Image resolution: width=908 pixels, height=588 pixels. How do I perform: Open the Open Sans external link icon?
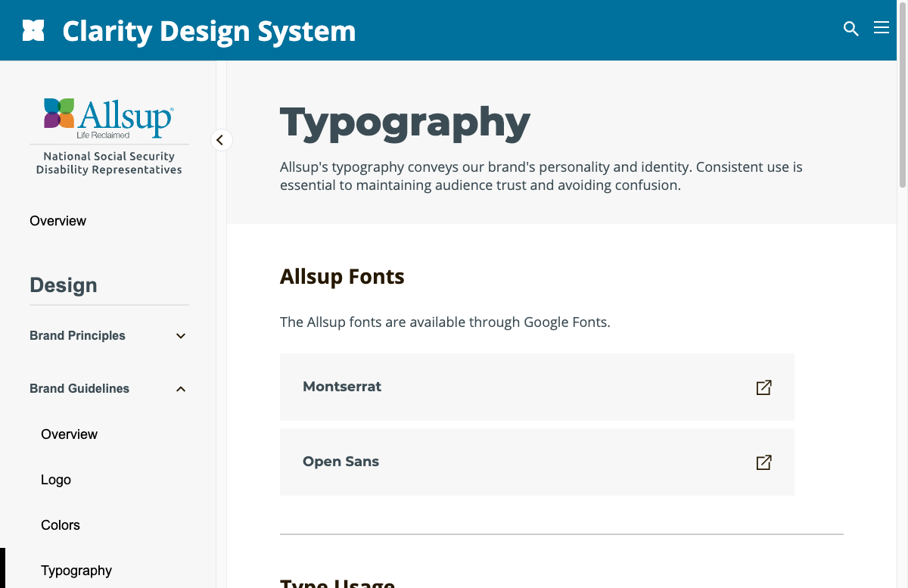(764, 462)
